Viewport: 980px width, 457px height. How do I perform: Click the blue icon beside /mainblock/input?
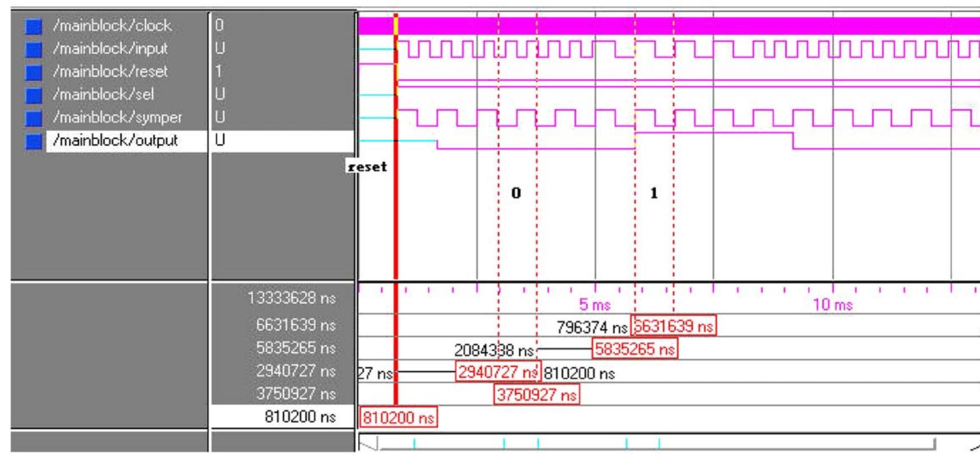(x=34, y=49)
